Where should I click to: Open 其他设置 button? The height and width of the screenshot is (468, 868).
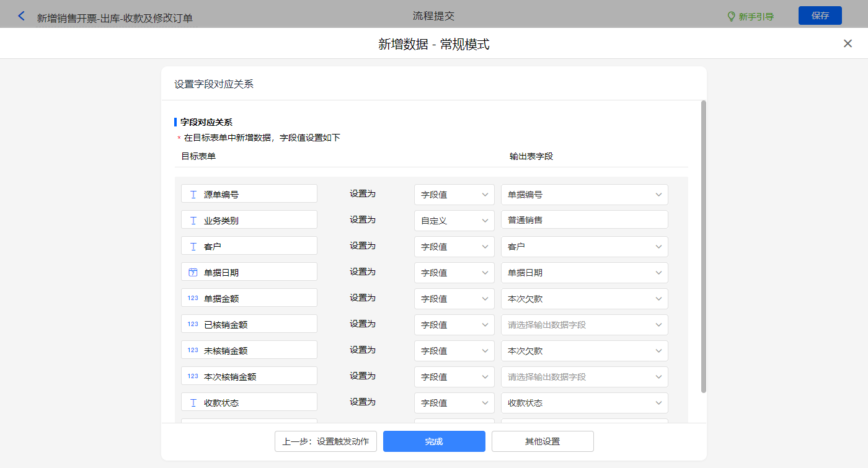pos(542,441)
